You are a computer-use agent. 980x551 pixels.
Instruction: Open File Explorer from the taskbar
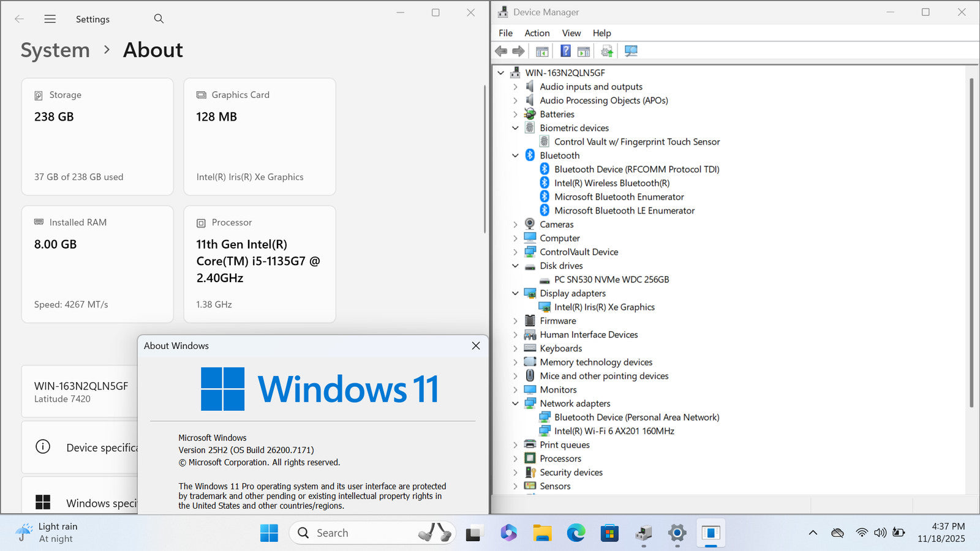click(542, 533)
